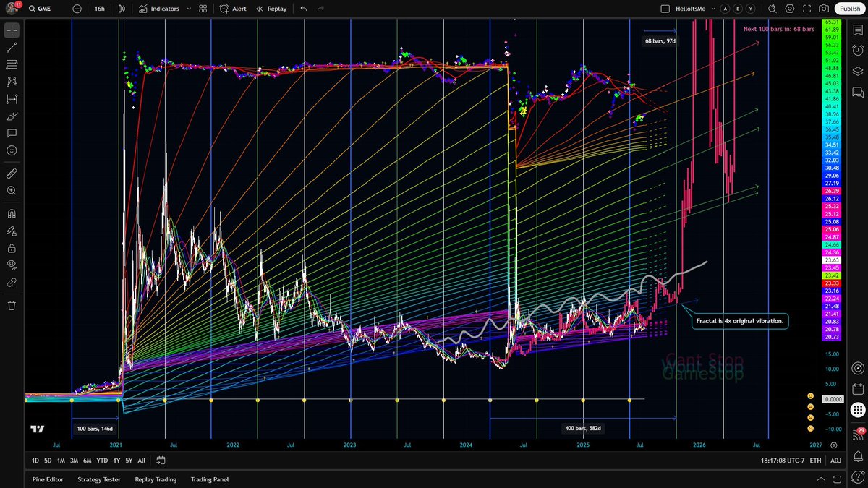Redo the chart action
Image resolution: width=868 pixels, height=488 pixels.
pos(321,9)
